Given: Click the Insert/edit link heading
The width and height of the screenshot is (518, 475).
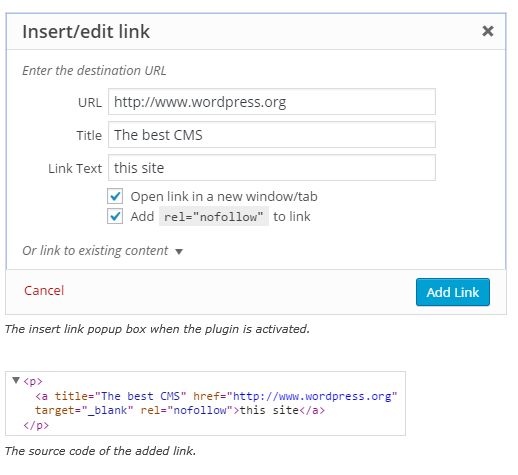Looking at the screenshot, I should [86, 32].
